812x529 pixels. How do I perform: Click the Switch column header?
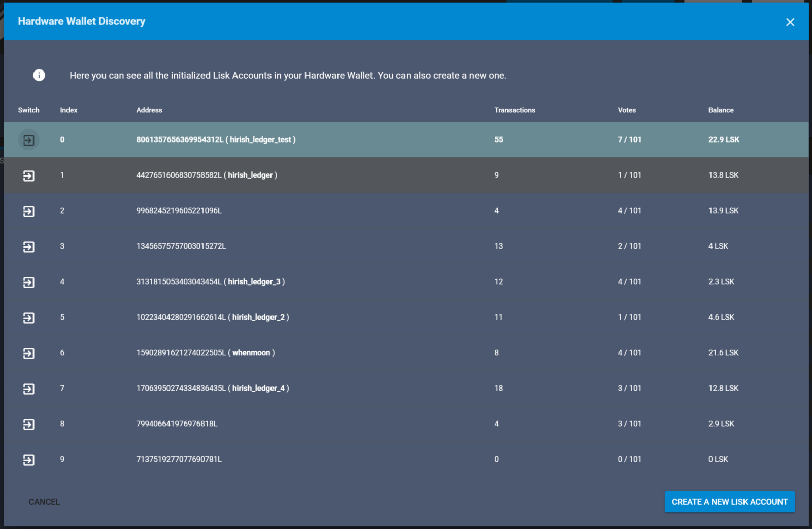[28, 110]
